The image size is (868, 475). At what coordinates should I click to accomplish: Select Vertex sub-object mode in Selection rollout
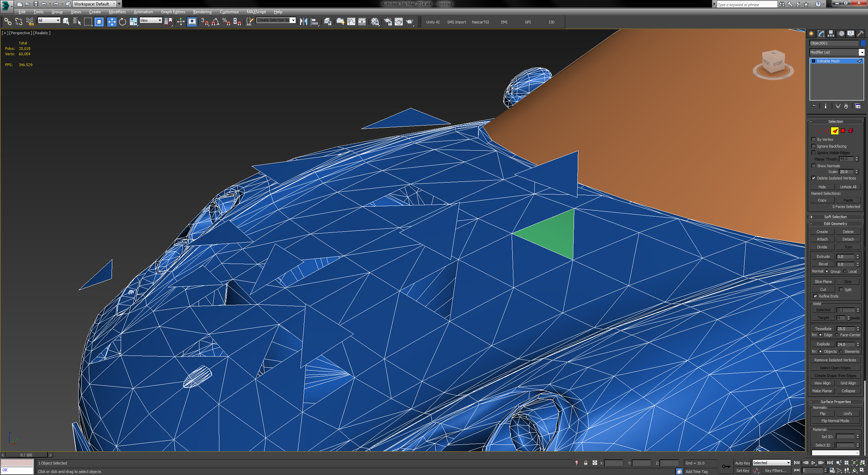tap(818, 131)
